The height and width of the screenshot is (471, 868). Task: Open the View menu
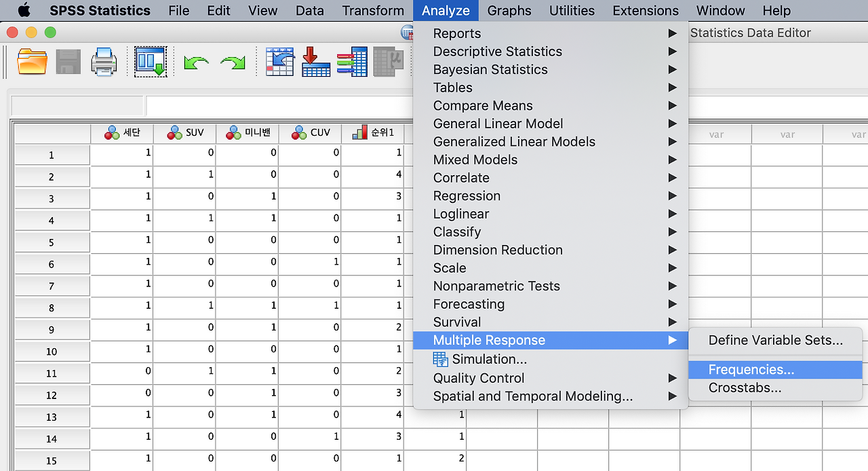(263, 10)
